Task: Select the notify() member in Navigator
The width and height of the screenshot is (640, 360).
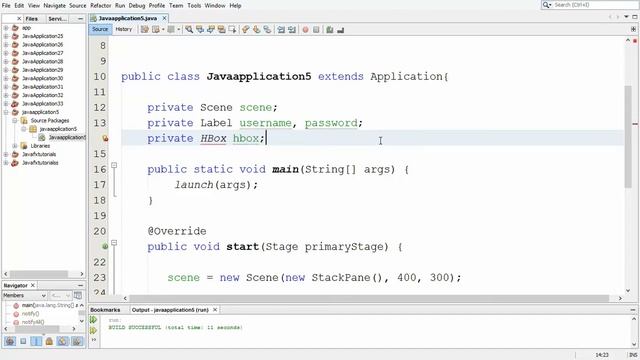Action: coord(31,314)
